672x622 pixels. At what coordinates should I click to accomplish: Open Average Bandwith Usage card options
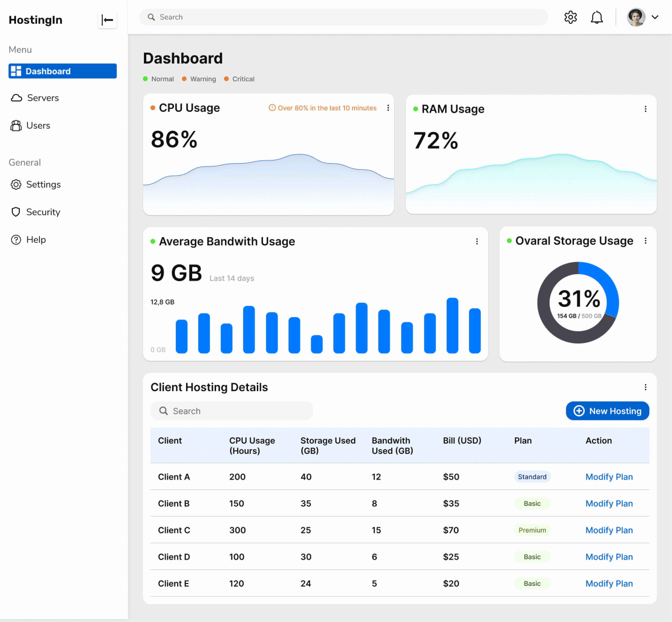[x=477, y=241]
